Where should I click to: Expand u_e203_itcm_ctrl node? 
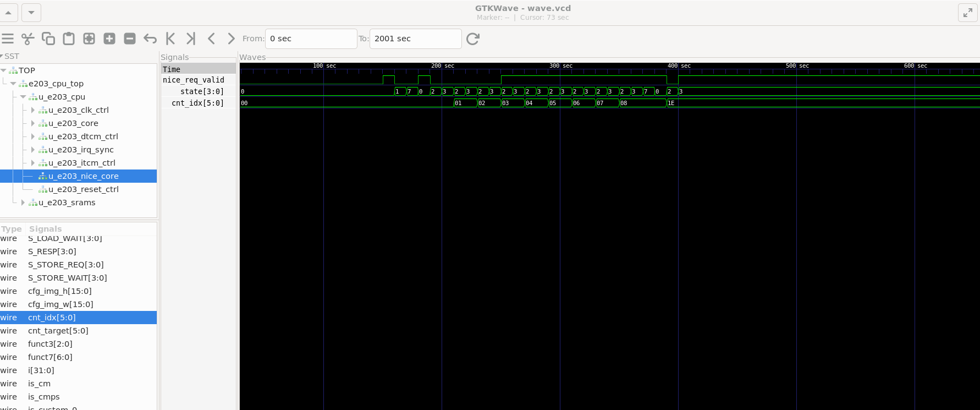click(x=33, y=163)
